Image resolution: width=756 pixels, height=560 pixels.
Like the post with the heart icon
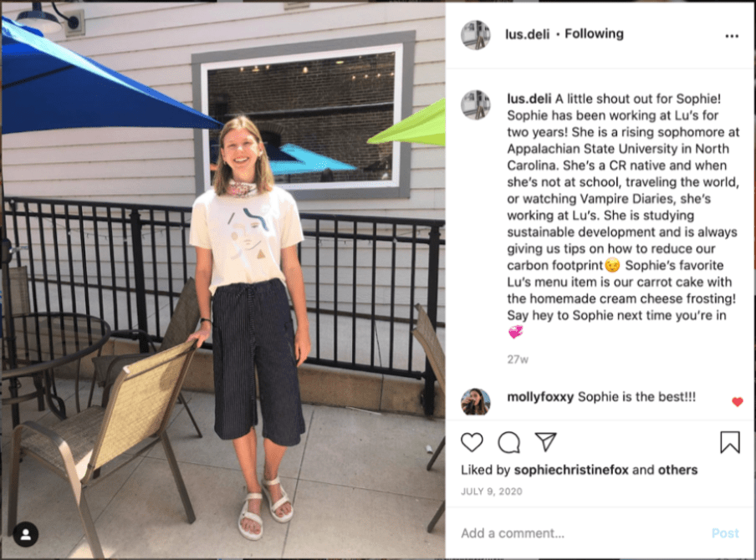click(472, 442)
